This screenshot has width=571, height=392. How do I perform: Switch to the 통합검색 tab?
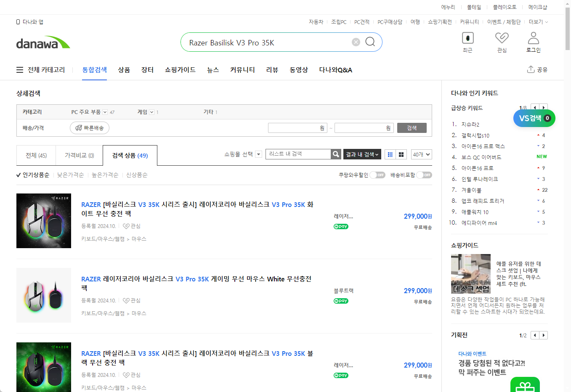coord(95,70)
